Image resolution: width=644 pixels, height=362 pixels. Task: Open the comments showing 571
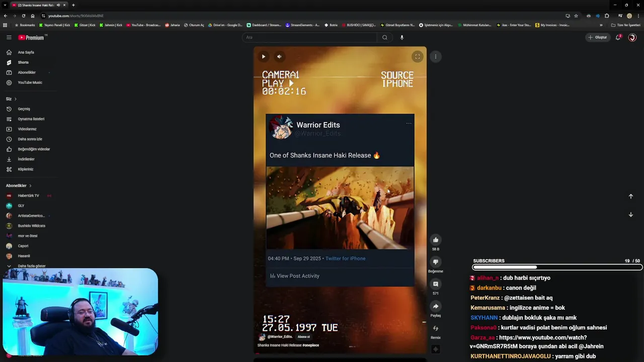[x=436, y=284]
